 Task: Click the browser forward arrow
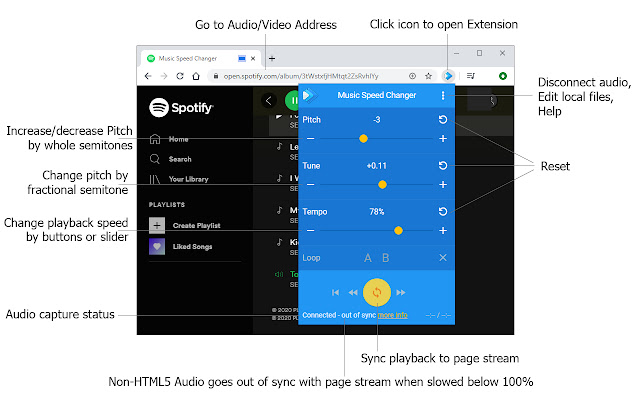click(x=164, y=76)
